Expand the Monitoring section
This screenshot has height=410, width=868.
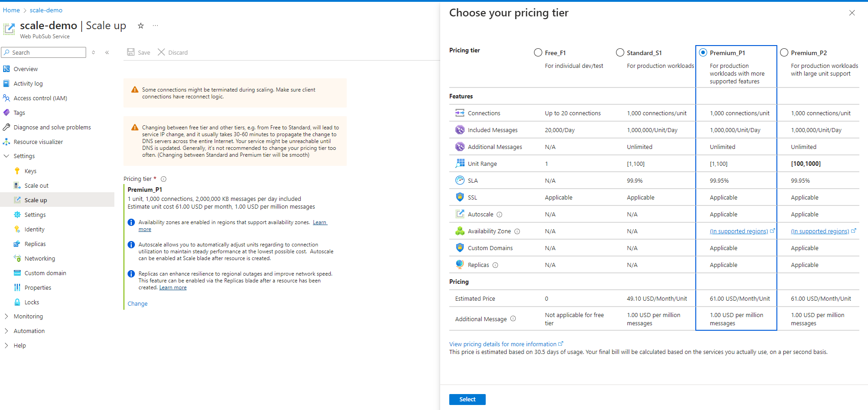click(29, 316)
